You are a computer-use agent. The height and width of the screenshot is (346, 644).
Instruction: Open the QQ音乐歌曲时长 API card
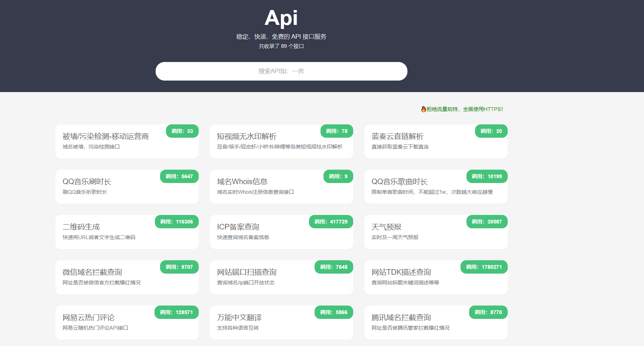coord(436,187)
